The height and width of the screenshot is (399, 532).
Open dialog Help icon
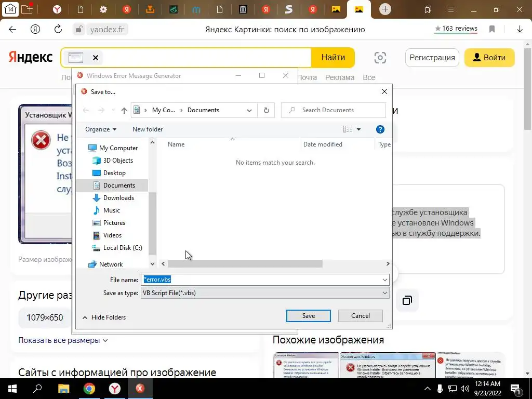click(380, 129)
